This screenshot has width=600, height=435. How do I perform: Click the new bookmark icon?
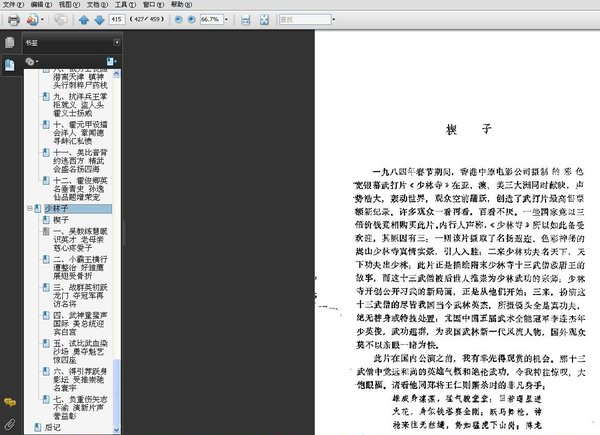click(x=112, y=61)
